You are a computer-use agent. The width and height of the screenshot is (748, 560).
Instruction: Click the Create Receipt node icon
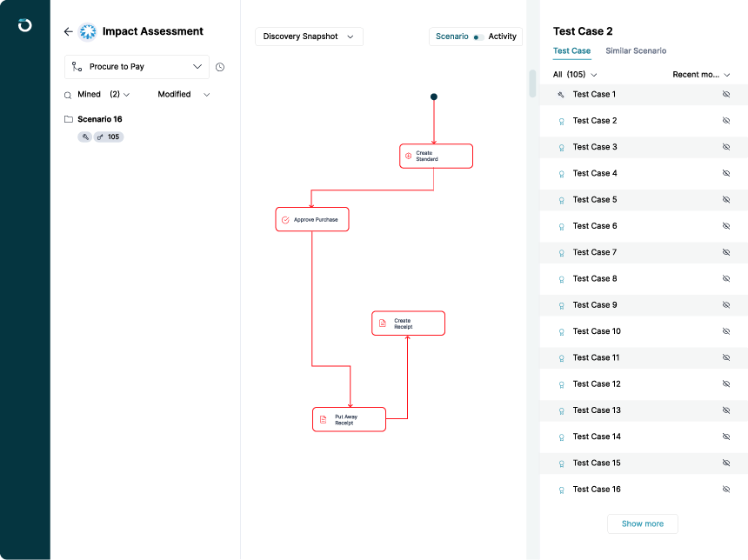[x=382, y=323]
